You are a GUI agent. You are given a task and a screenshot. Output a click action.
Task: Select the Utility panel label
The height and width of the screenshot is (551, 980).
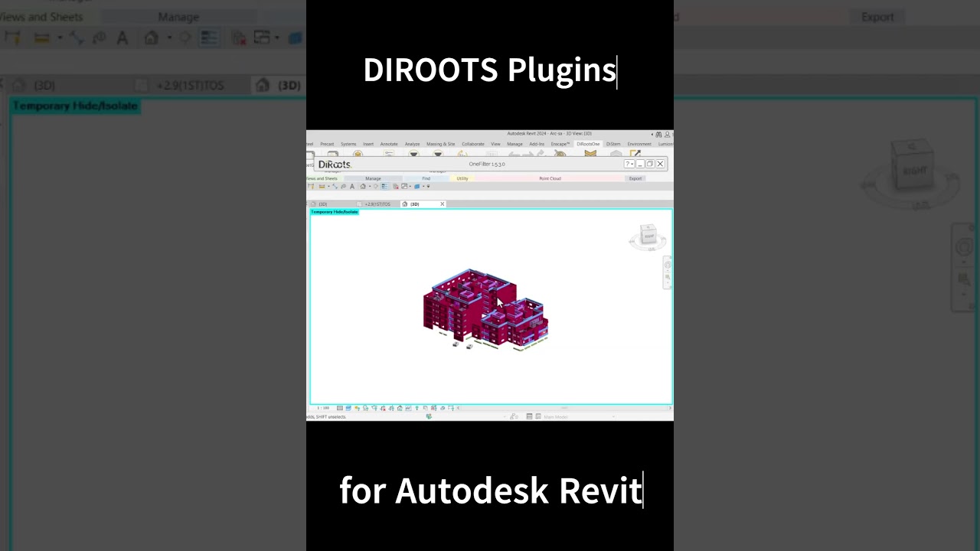pos(462,178)
